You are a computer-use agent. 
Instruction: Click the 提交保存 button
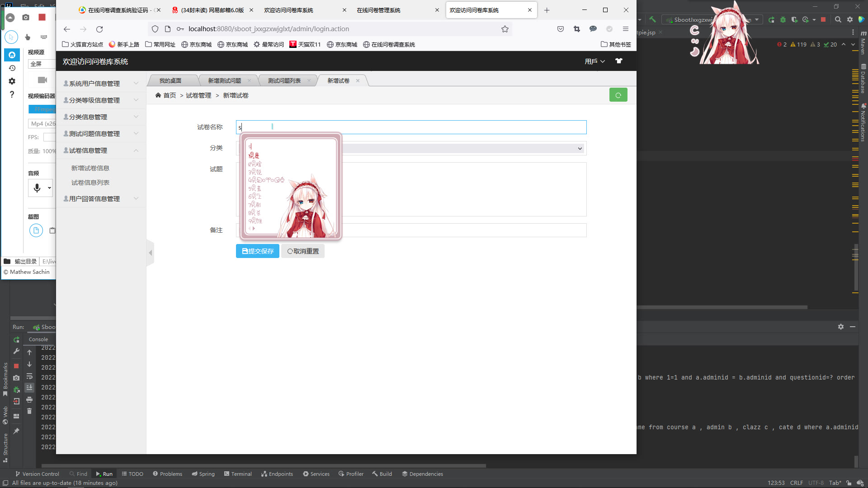click(x=258, y=251)
